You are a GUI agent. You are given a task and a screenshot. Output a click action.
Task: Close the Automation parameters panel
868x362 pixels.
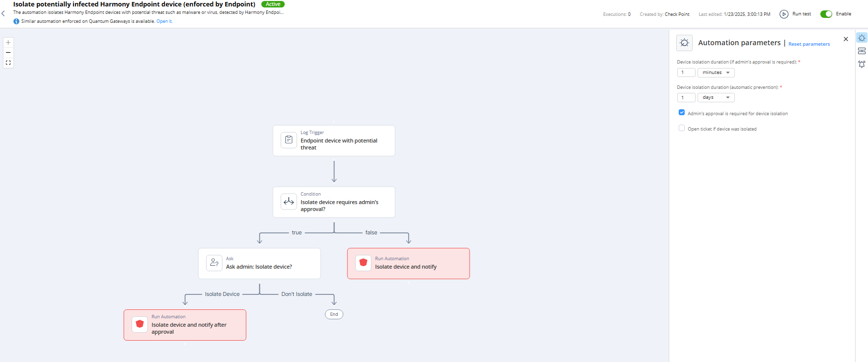click(846, 39)
